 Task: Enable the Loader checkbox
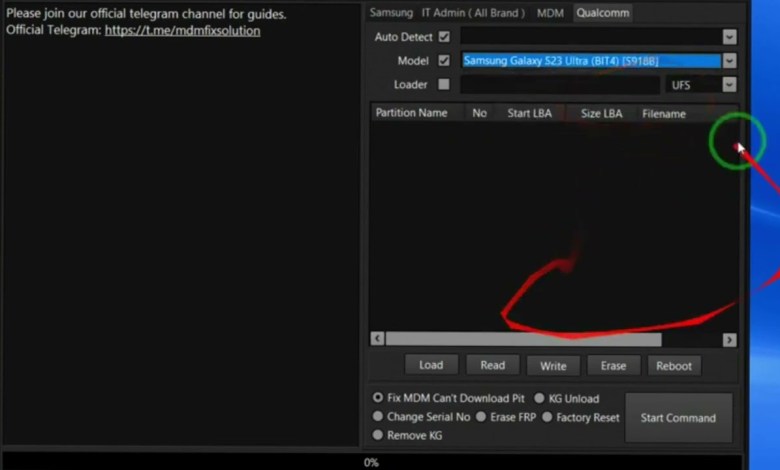click(x=444, y=85)
